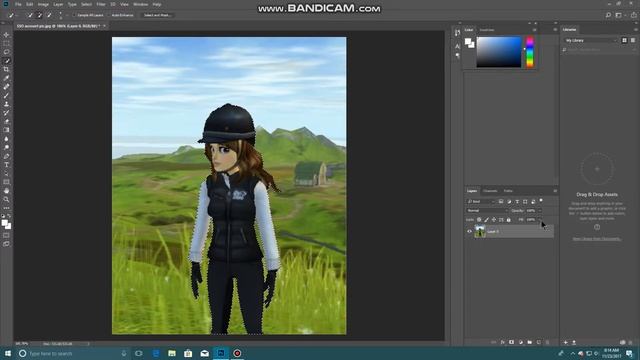Screen dimensions: 640x360
Task: Click New Library from Document link
Action: point(597,239)
